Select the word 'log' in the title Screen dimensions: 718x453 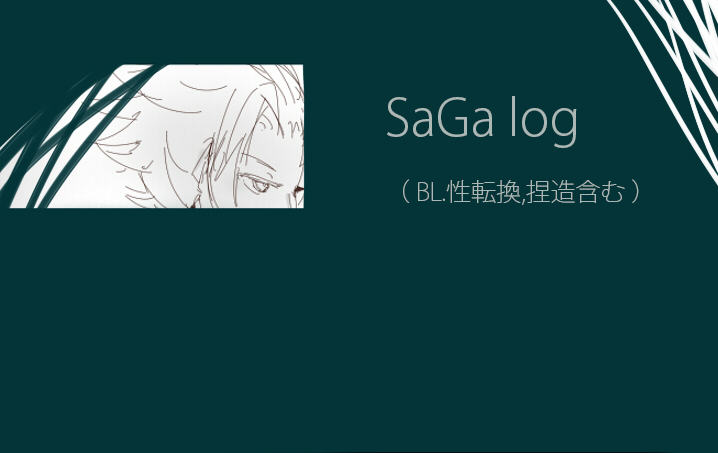544,121
